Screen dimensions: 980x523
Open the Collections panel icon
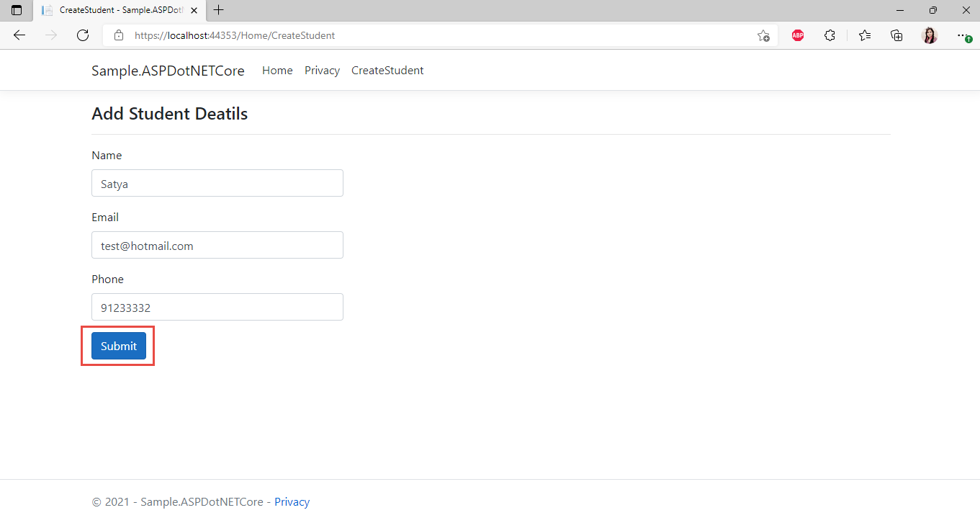point(896,35)
